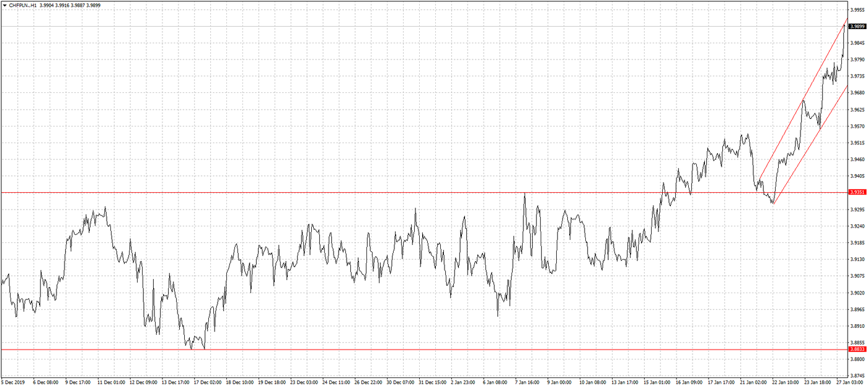Click the triangle arrow beside CHFPLN title
This screenshot has height=388, width=868.
coord(4,5)
